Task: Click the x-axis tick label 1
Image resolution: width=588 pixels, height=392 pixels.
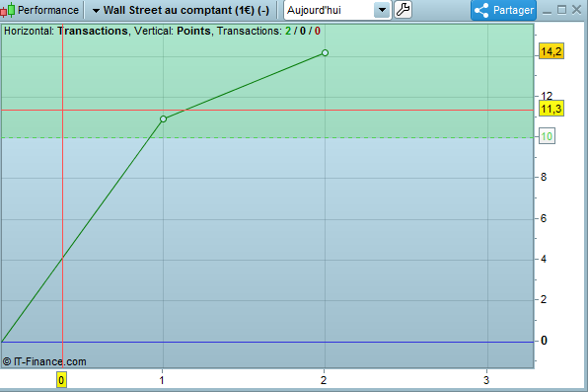Action: [x=162, y=380]
